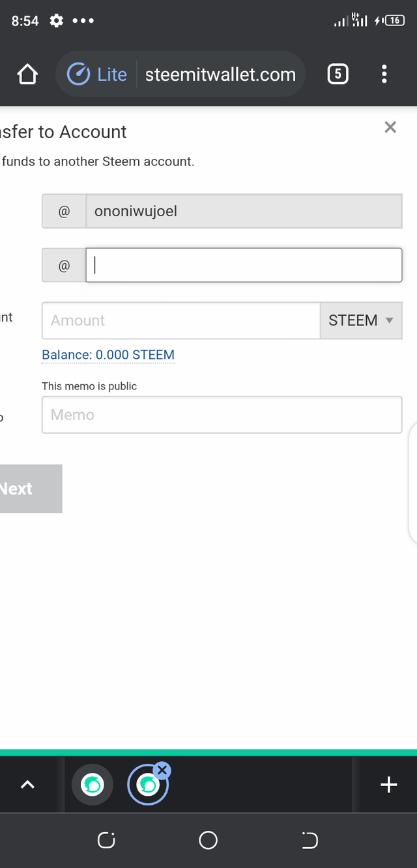The image size is (417, 868).
Task: Click the Balance: 0.000 STEEM link
Action: [108, 354]
